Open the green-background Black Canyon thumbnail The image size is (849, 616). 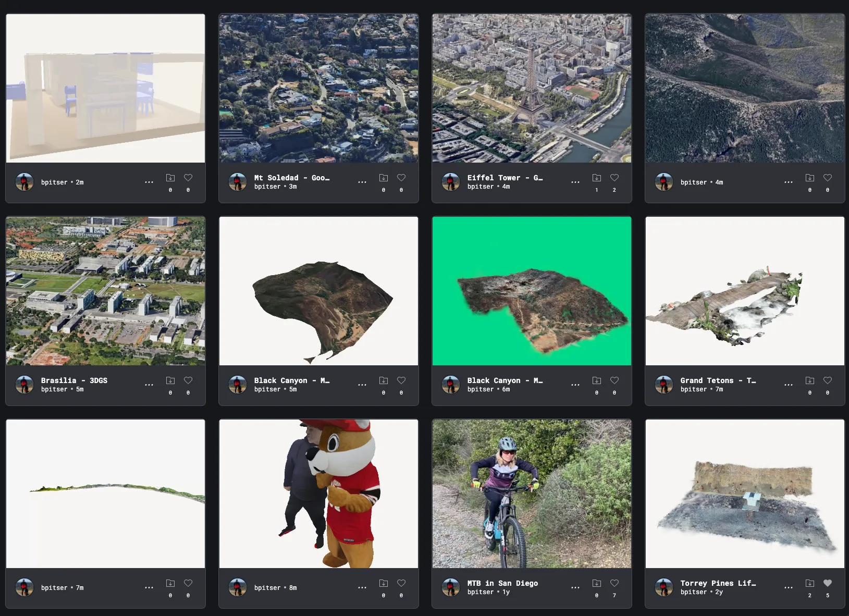(532, 291)
